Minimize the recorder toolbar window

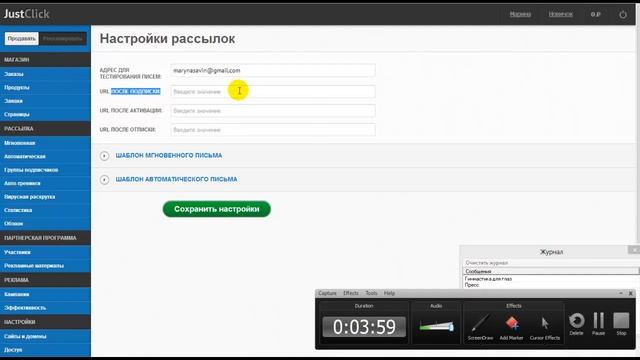click(621, 293)
